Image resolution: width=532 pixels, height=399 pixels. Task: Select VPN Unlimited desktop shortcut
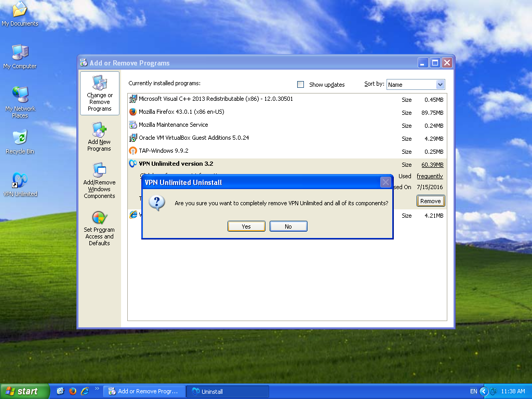(x=20, y=184)
